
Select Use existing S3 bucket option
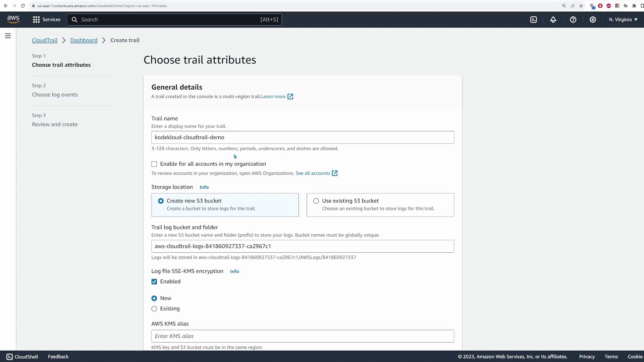point(316,201)
